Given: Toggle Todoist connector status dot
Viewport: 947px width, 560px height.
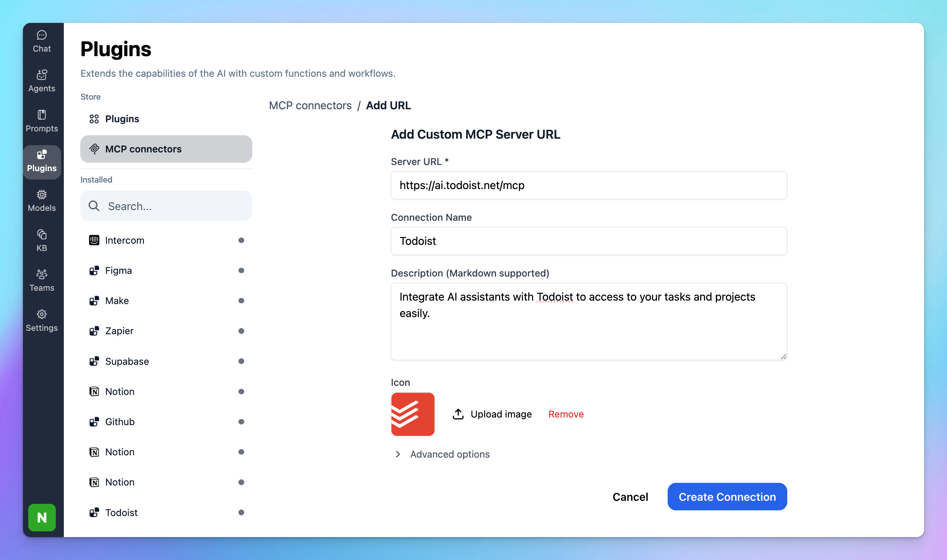Looking at the screenshot, I should 241,512.
